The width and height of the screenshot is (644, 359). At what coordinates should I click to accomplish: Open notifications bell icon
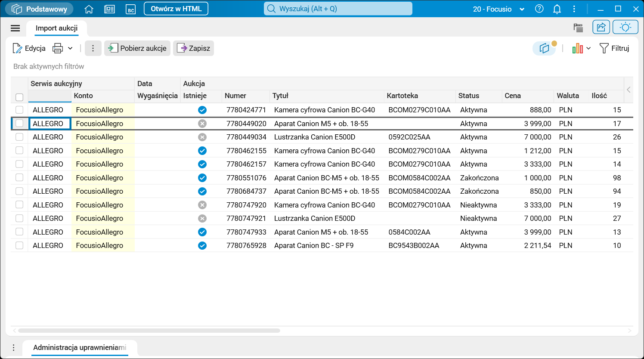(557, 9)
